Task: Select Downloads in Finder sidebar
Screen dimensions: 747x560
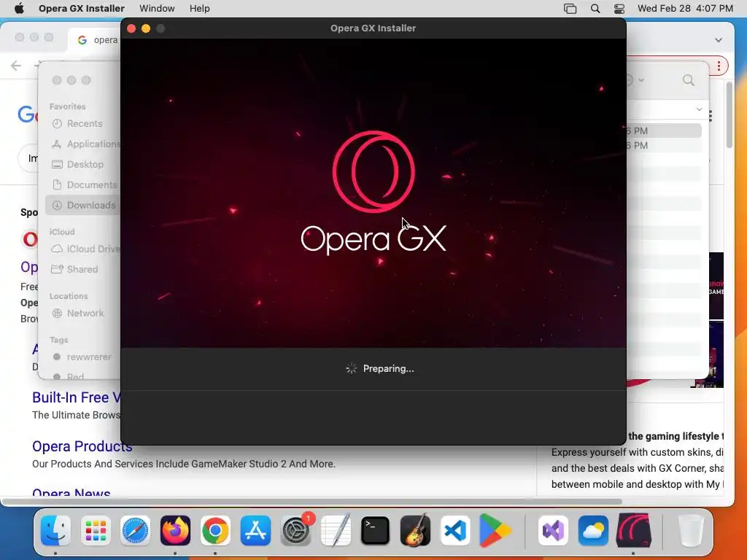Action: pos(84,205)
